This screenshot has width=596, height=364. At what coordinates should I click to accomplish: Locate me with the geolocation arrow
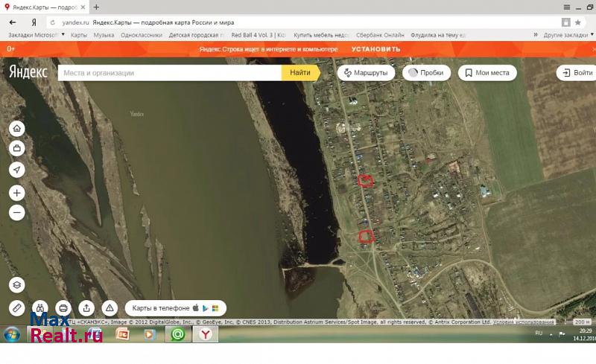point(16,170)
